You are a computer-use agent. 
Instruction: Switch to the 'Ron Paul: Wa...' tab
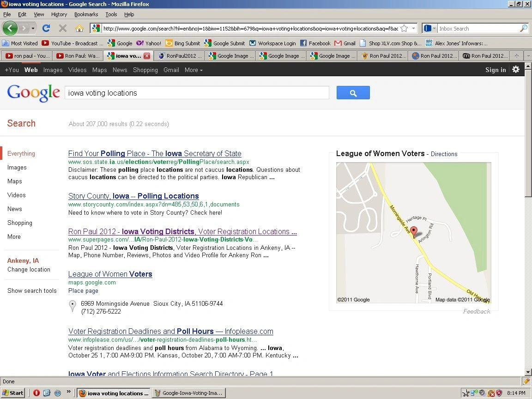pos(78,55)
